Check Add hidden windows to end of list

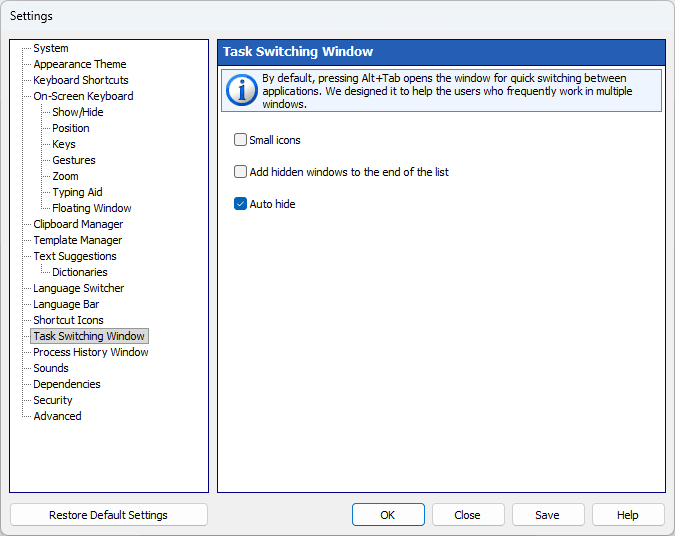tap(240, 172)
